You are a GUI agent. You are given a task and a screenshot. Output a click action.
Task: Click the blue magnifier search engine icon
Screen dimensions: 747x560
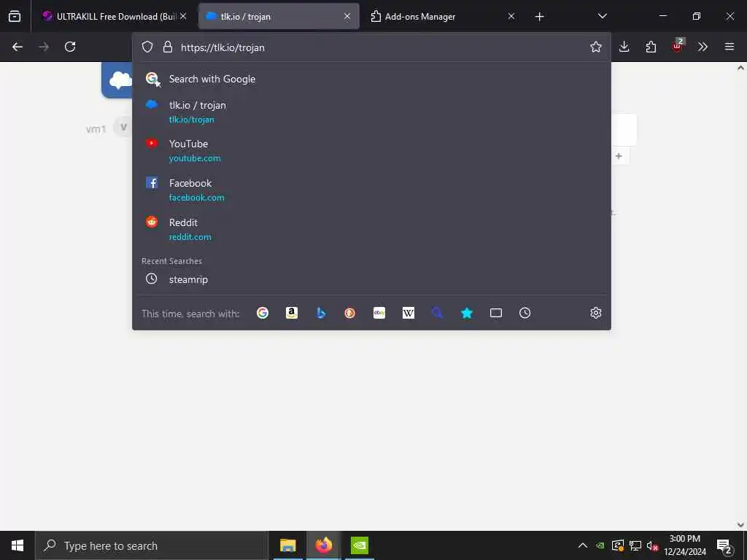coord(438,313)
